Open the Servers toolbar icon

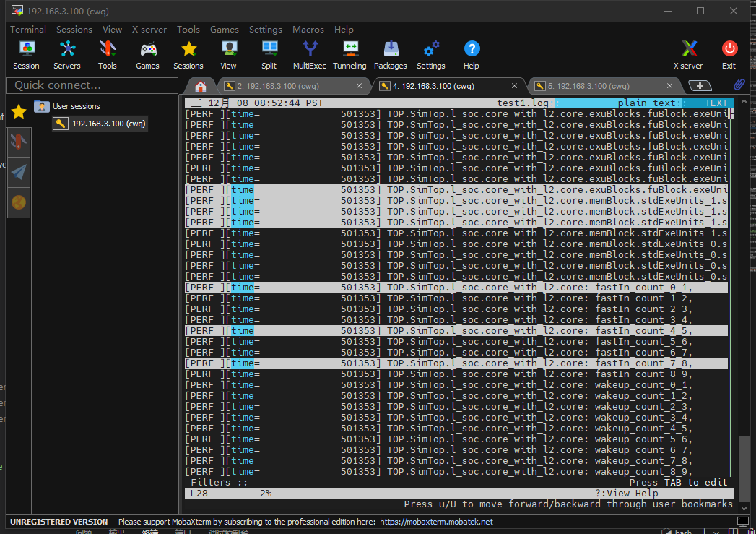point(67,56)
